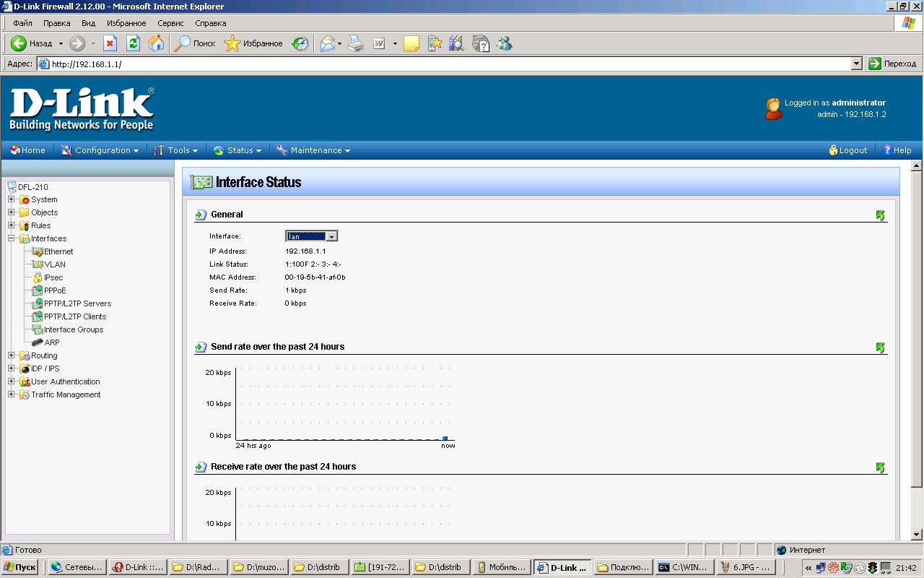This screenshot has width=924, height=578.
Task: Open the System tree item label
Action: (x=44, y=199)
